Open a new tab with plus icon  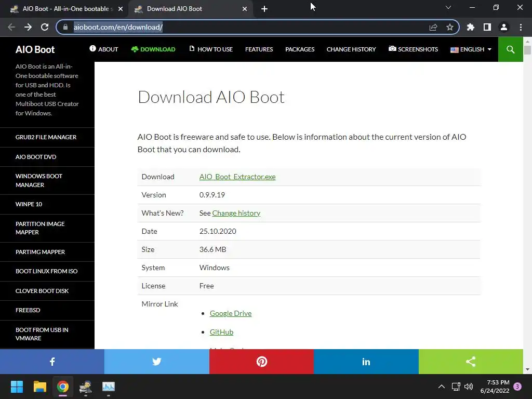264,9
